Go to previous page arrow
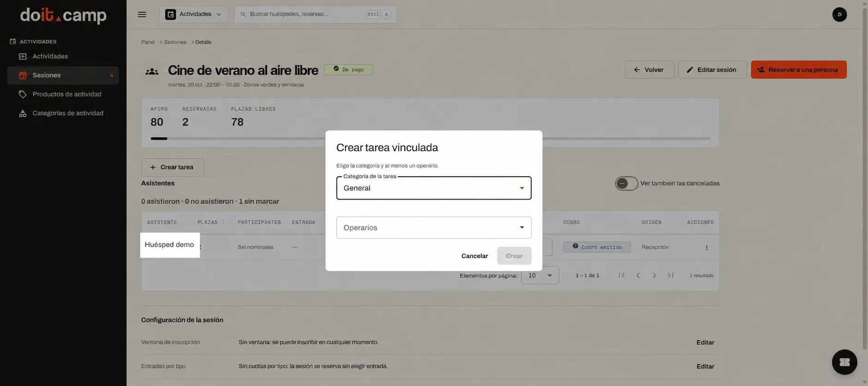This screenshot has height=386, width=868. tap(638, 275)
